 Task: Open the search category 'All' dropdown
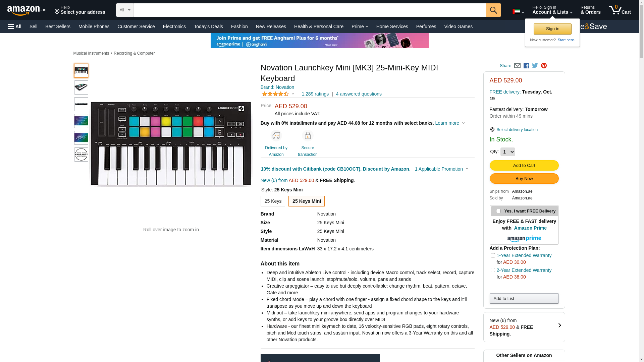click(125, 10)
